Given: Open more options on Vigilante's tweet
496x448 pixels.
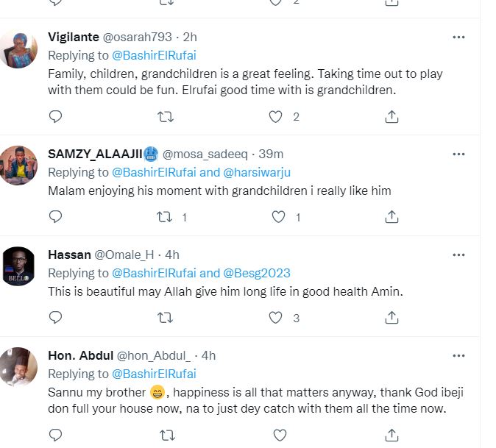Looking at the screenshot, I should pos(458,36).
